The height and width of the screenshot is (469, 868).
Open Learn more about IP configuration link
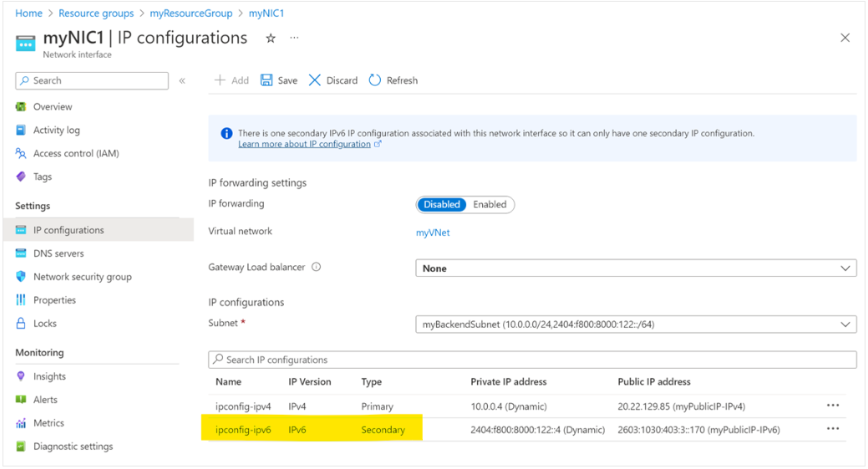coord(304,144)
